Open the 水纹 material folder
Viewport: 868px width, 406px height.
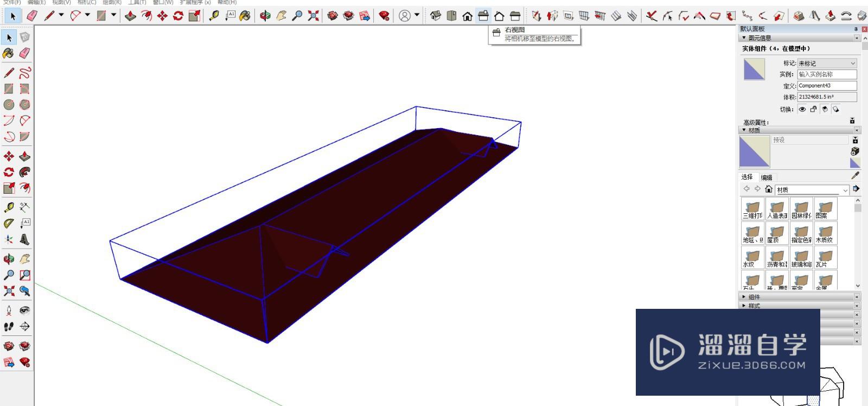[752, 258]
